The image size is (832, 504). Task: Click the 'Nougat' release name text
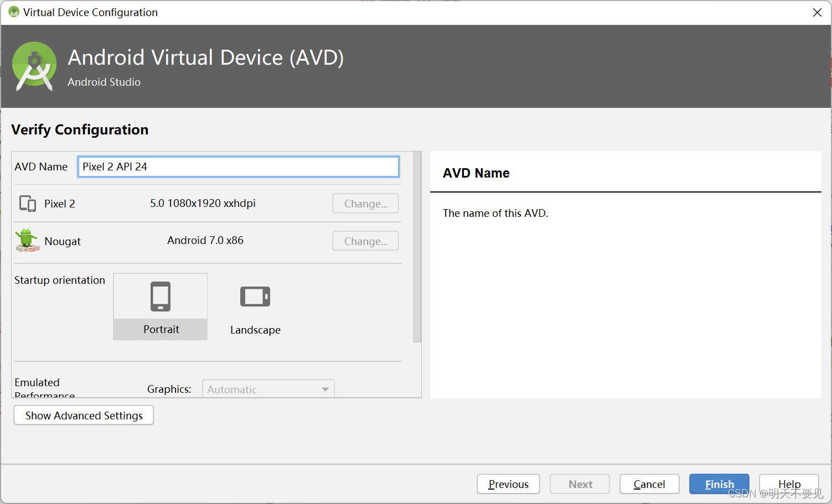pyautogui.click(x=63, y=241)
